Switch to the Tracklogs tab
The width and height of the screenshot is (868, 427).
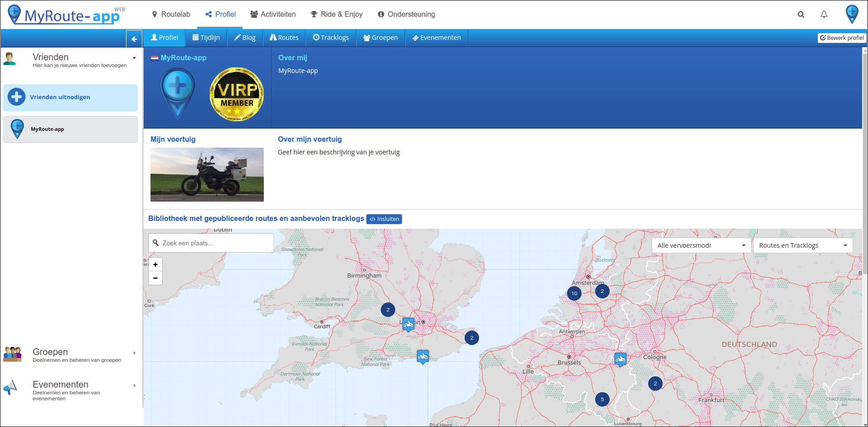[x=331, y=38]
